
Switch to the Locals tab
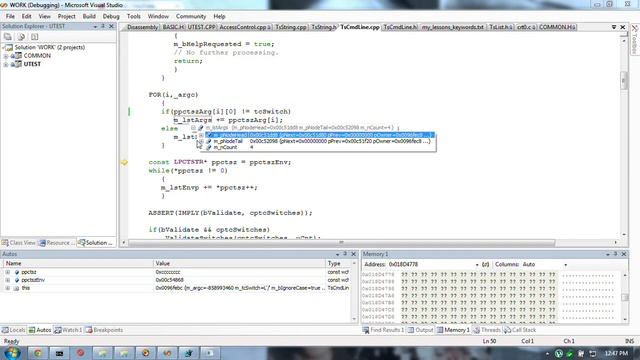pyautogui.click(x=13, y=330)
